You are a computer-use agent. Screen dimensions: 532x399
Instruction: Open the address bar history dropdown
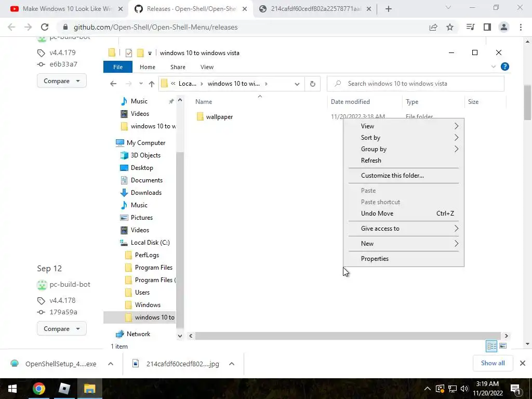297,84
